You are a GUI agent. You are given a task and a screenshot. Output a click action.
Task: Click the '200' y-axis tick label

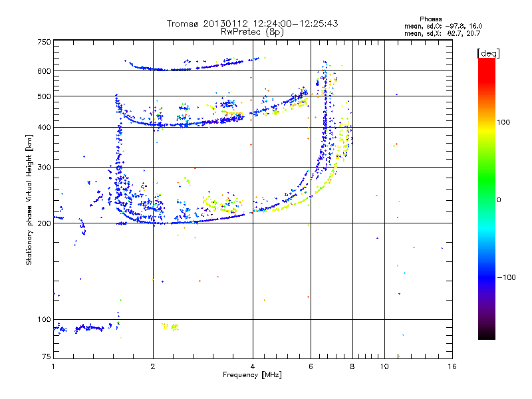coord(44,223)
